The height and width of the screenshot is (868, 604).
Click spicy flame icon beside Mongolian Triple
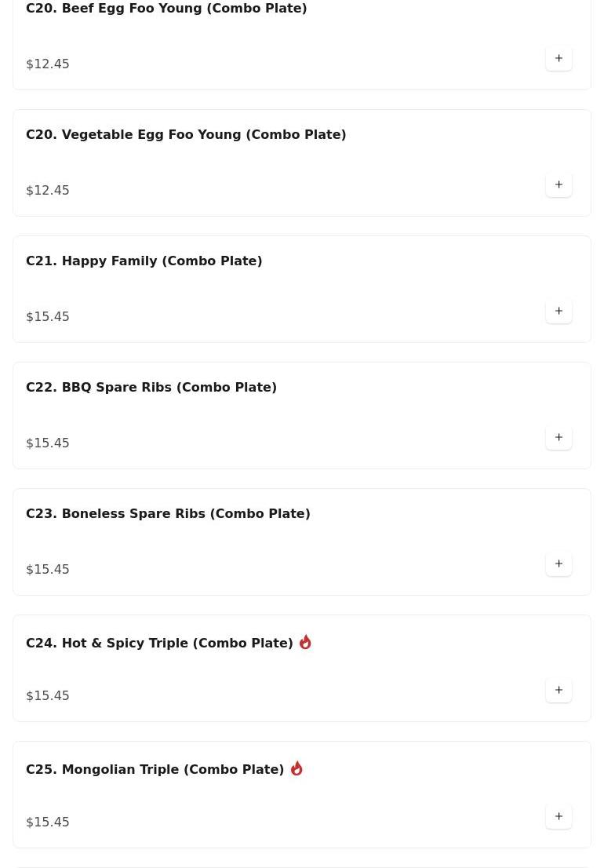tap(297, 768)
